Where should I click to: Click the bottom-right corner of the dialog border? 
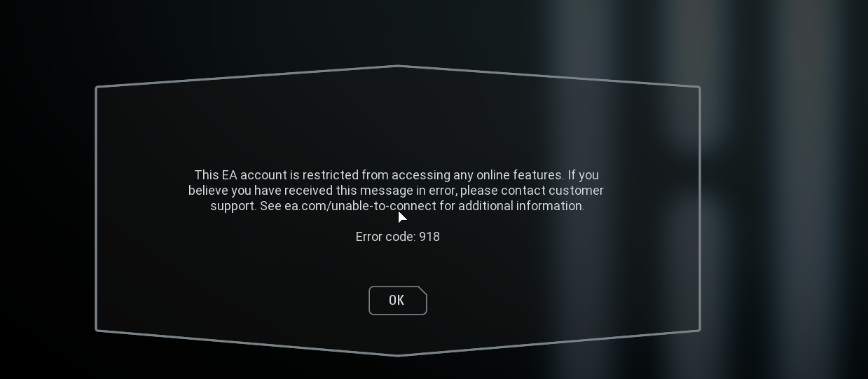[x=698, y=329]
